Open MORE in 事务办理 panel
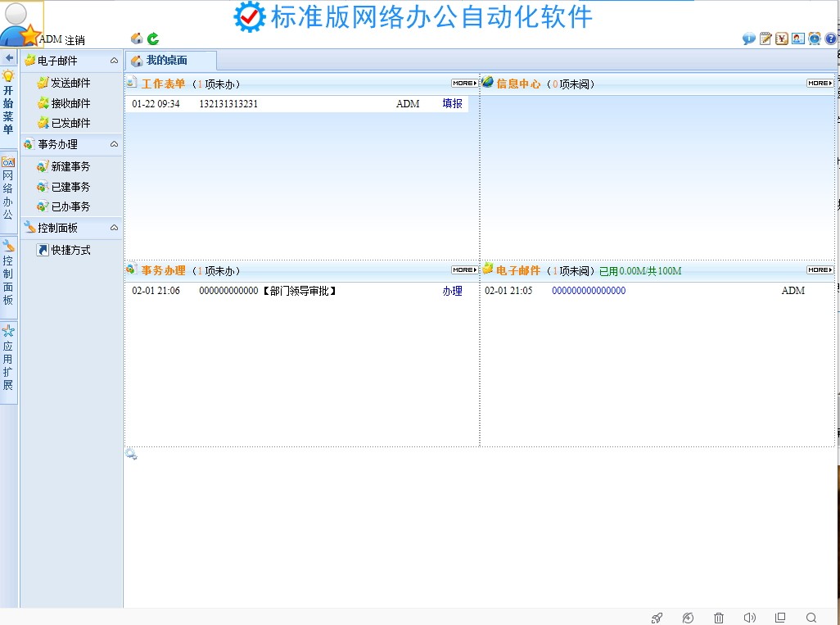This screenshot has width=840, height=625. pos(464,269)
